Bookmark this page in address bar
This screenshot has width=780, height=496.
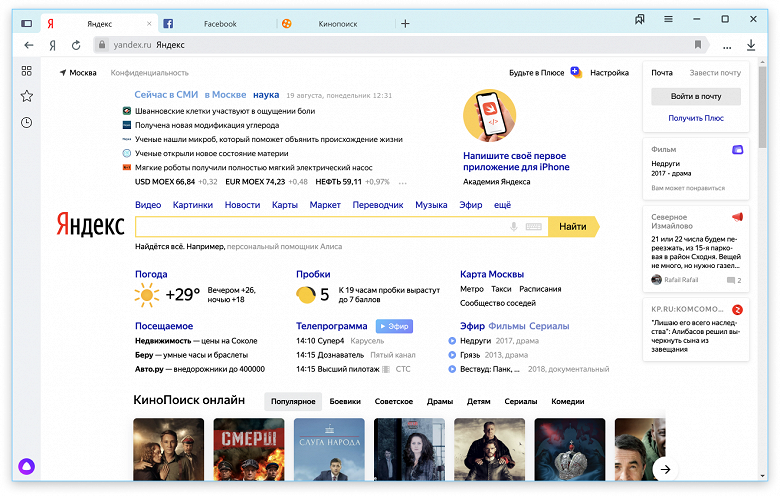pyautogui.click(x=698, y=45)
